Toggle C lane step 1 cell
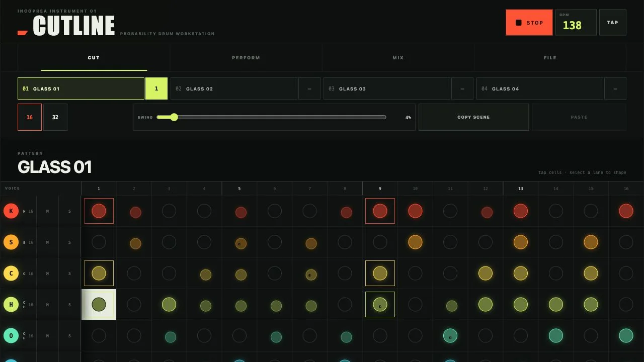644x362 pixels. tap(99, 273)
